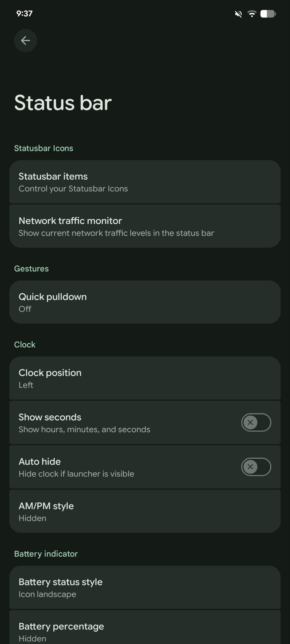Viewport: 290px width, 644px height.
Task: Tap the Clock section header
Action: point(25,344)
